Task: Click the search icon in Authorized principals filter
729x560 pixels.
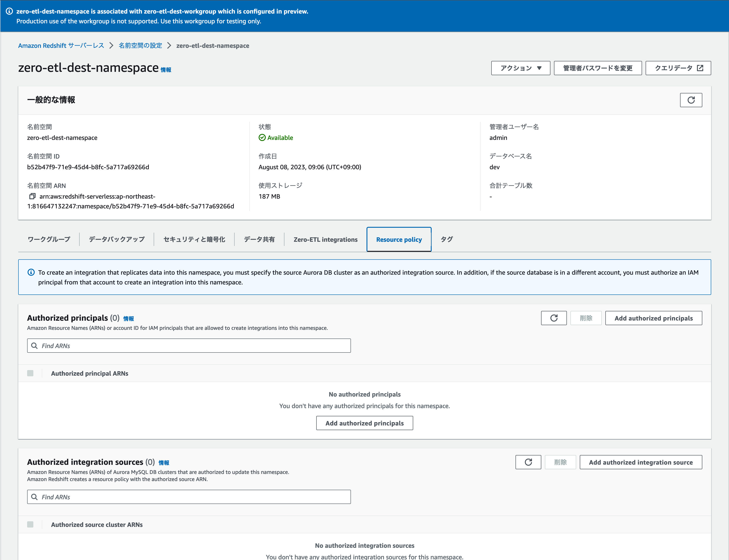Action: click(34, 346)
